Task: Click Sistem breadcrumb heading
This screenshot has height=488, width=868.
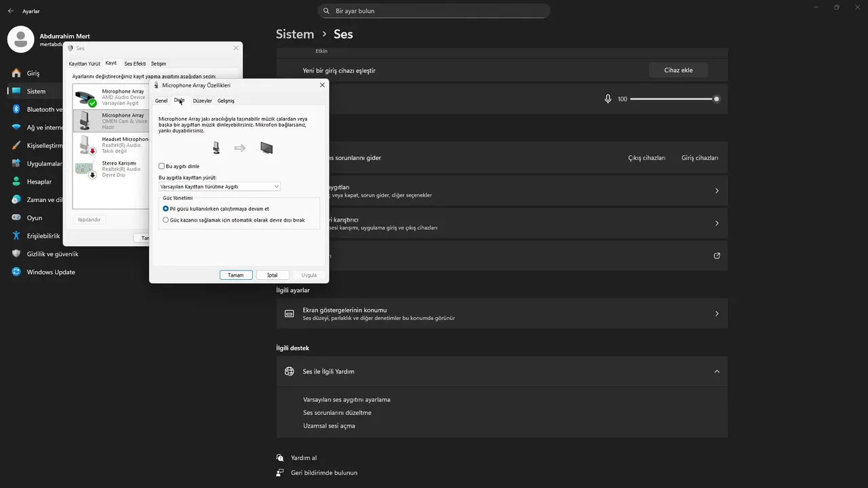Action: click(x=295, y=34)
